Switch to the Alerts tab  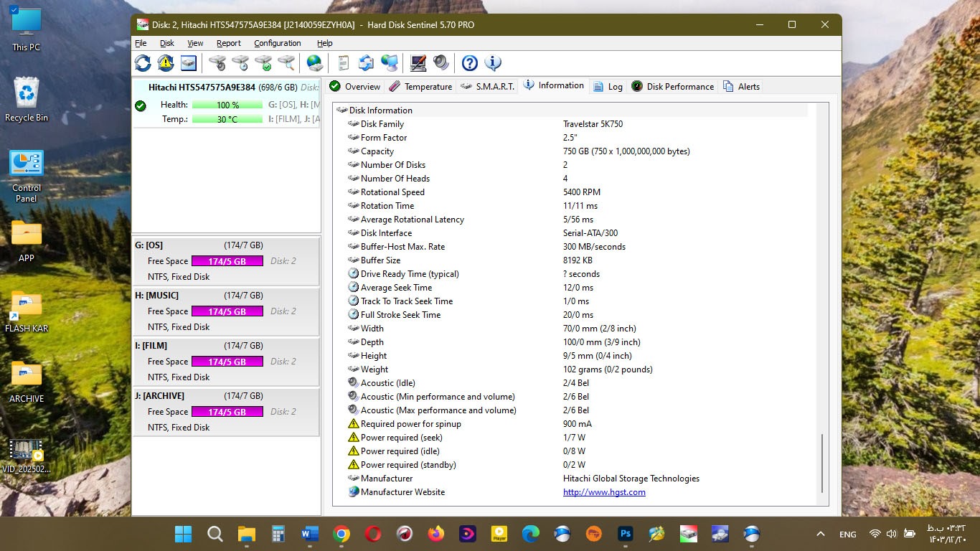tap(741, 86)
